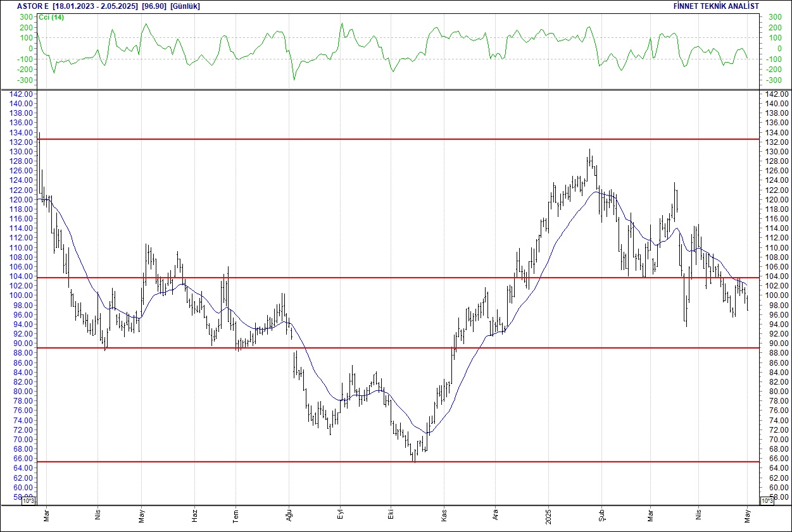Click the Haz month label
This screenshot has height=532, width=792.
coord(194,515)
